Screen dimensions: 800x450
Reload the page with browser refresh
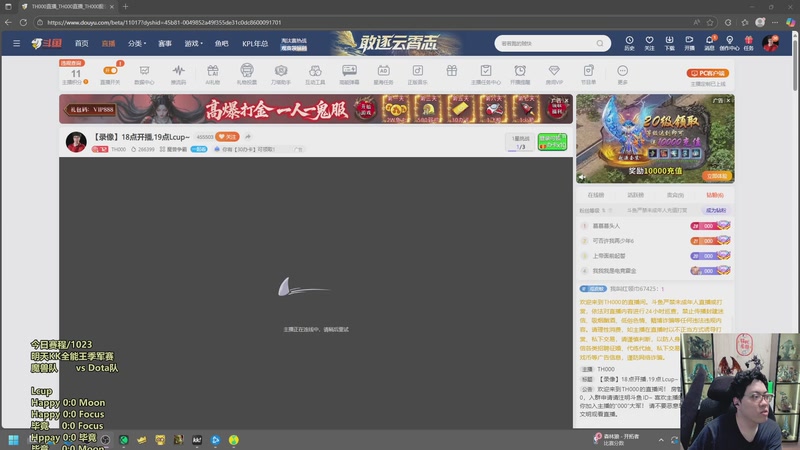click(x=23, y=22)
